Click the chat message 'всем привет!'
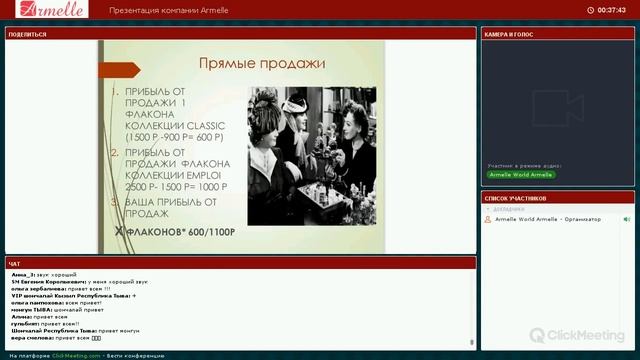This screenshot has height=360, width=640. (83, 303)
